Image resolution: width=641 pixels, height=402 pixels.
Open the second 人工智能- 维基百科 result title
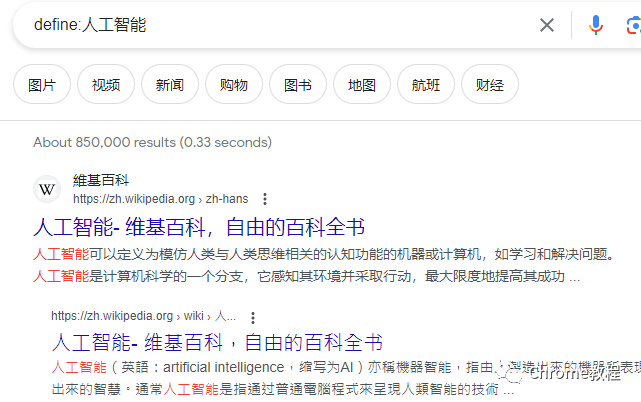[x=217, y=342]
